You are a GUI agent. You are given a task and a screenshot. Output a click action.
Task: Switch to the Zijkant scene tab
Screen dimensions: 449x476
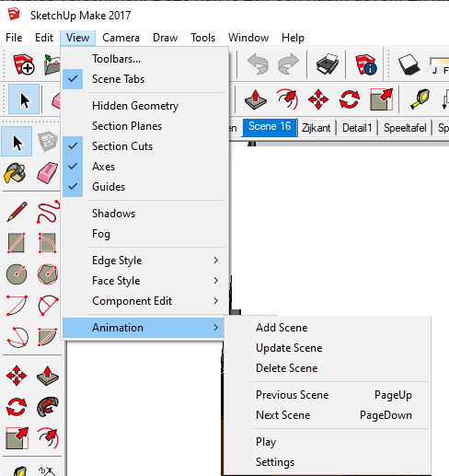[317, 128]
